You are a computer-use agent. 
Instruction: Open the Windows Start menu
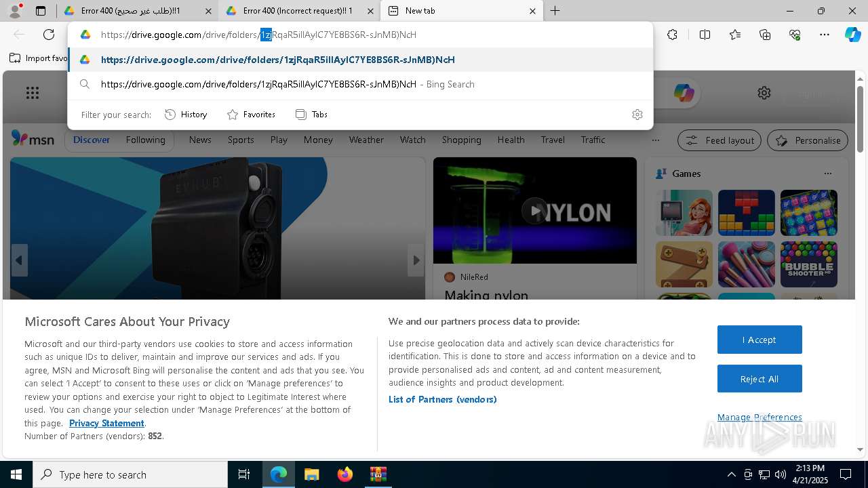tap(16, 474)
